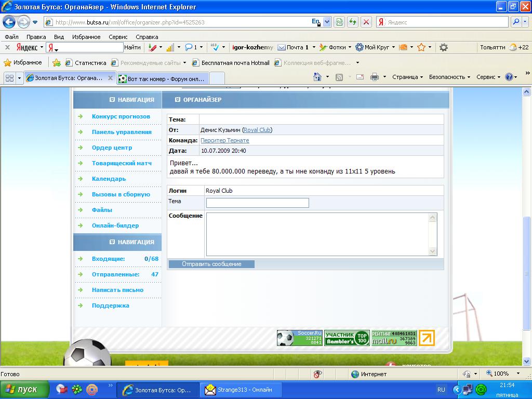Expand the Страница dropdown menu
The height and width of the screenshot is (399, 532).
[407, 77]
